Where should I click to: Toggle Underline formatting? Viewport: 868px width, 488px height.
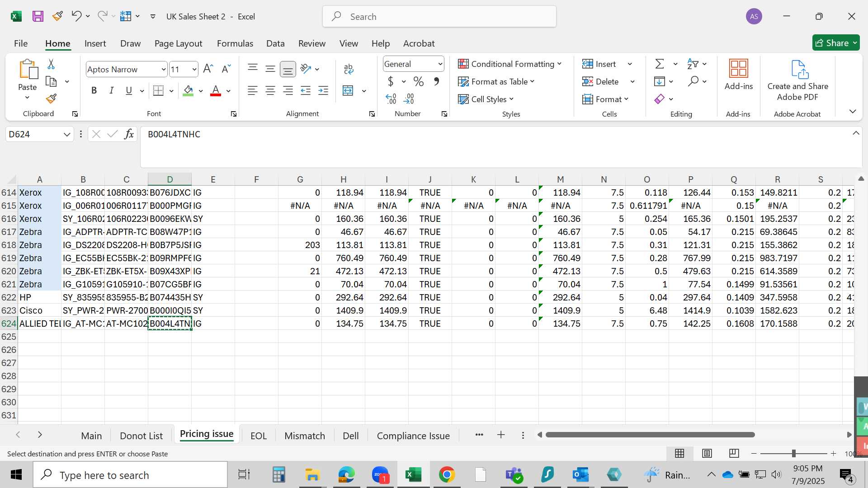[129, 91]
